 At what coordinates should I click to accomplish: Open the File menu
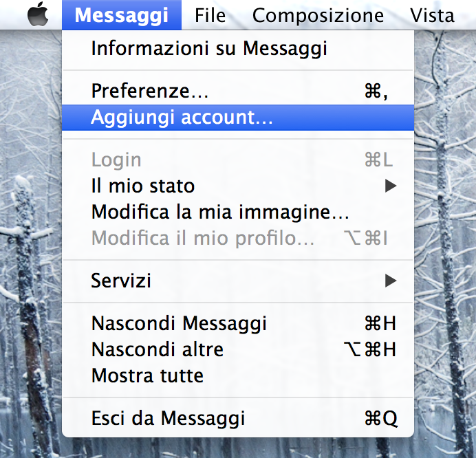click(x=210, y=15)
